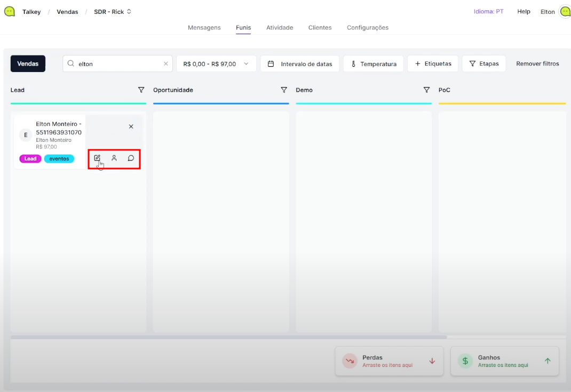Clear the search field text
Screen dimensions: 571x392
pos(165,64)
